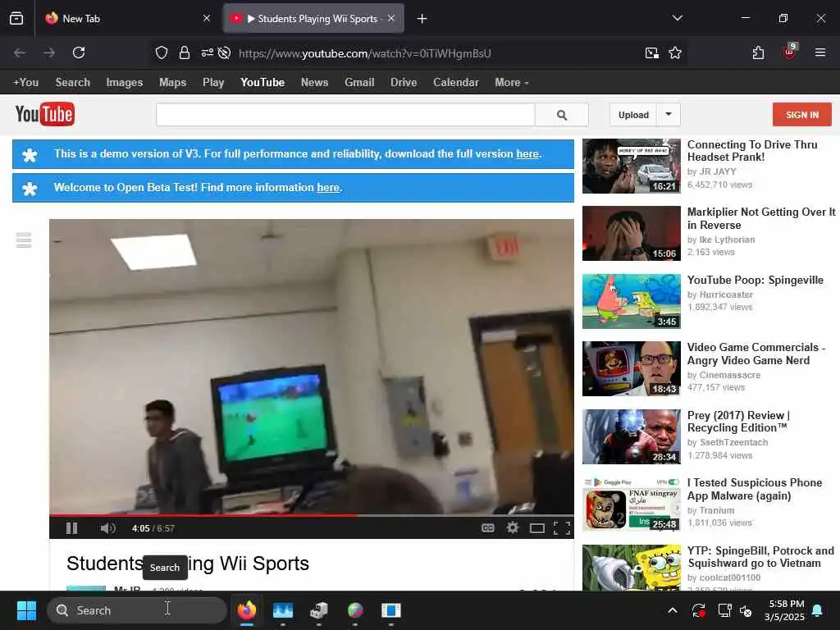This screenshot has width=840, height=630.
Task: Toggle closed captions on the player
Action: point(487,528)
